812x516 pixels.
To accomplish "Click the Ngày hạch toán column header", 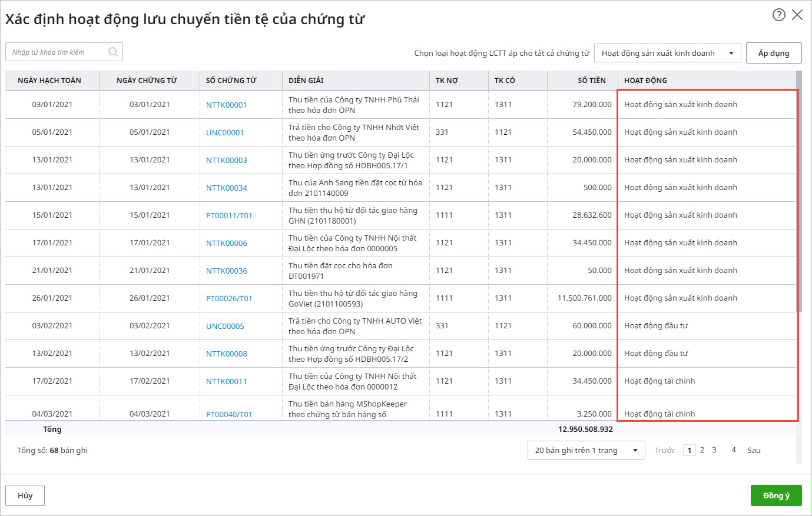I will (49, 81).
